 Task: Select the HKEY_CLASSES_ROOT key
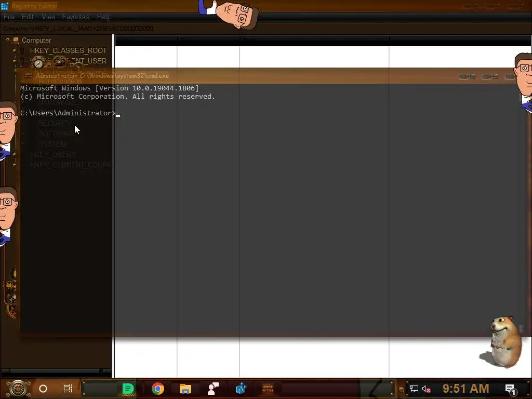68,50
